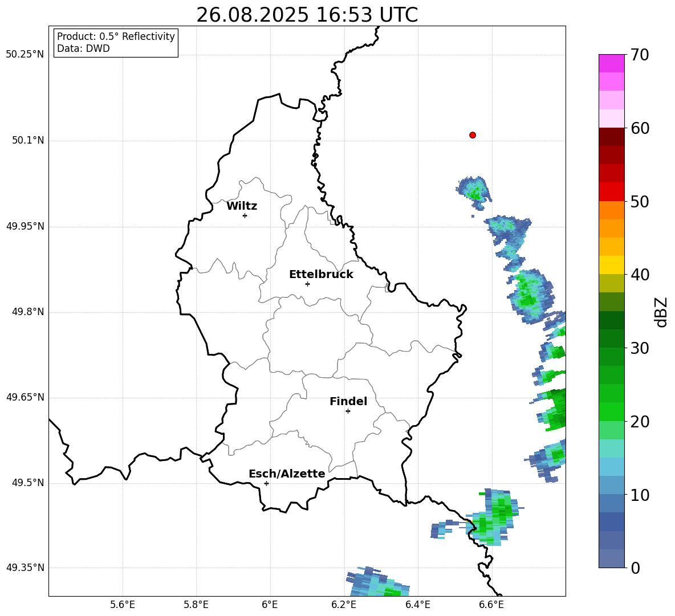Click the colorbar tick label 70
Viewport: 675px width, 616px height.
pos(640,55)
